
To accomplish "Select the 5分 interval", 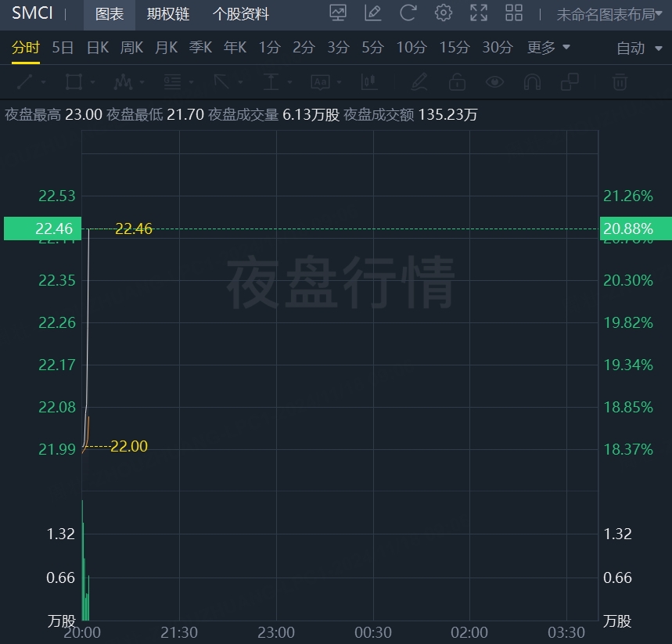I will click(372, 47).
